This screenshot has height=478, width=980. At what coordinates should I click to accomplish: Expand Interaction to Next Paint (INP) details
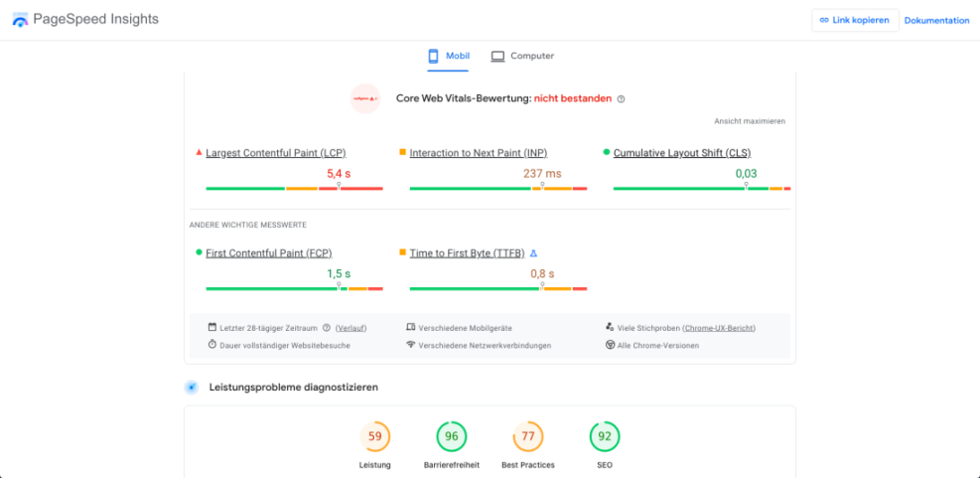tap(478, 153)
